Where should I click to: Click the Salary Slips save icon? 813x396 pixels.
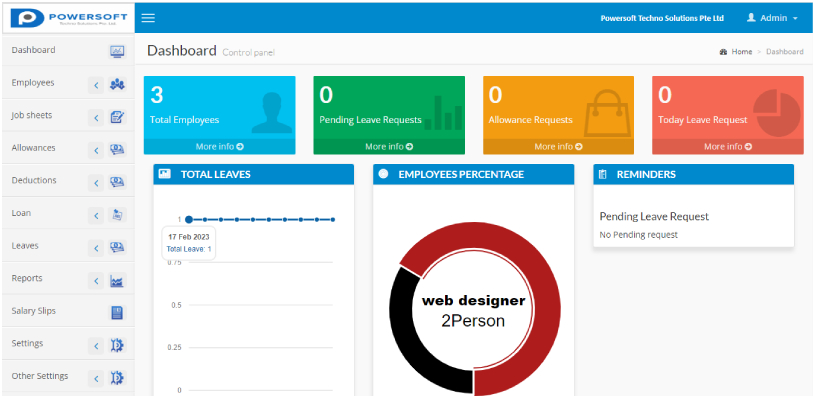click(117, 313)
